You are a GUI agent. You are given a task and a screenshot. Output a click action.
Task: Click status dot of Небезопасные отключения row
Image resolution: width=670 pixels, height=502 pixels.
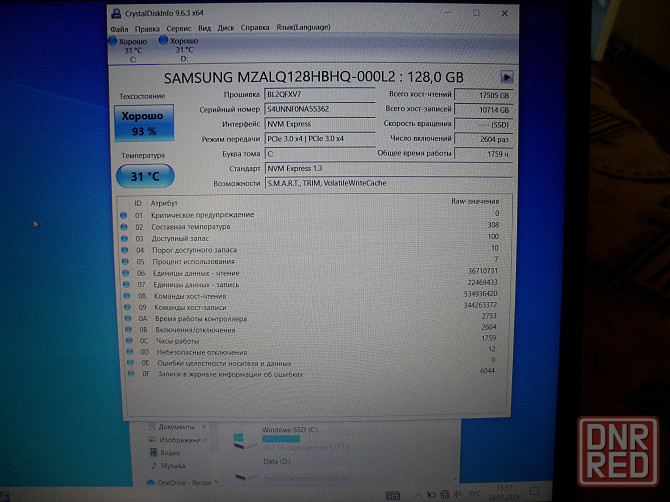(129, 352)
